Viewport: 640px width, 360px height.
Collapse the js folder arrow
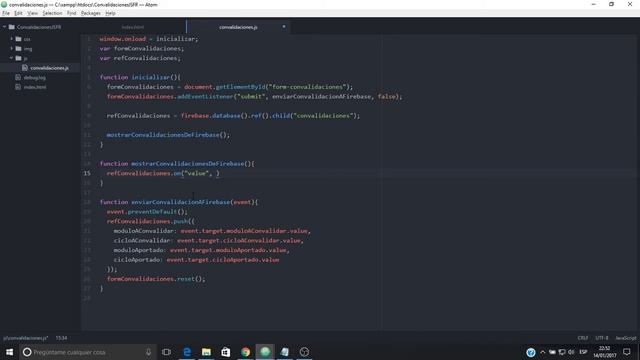12,58
